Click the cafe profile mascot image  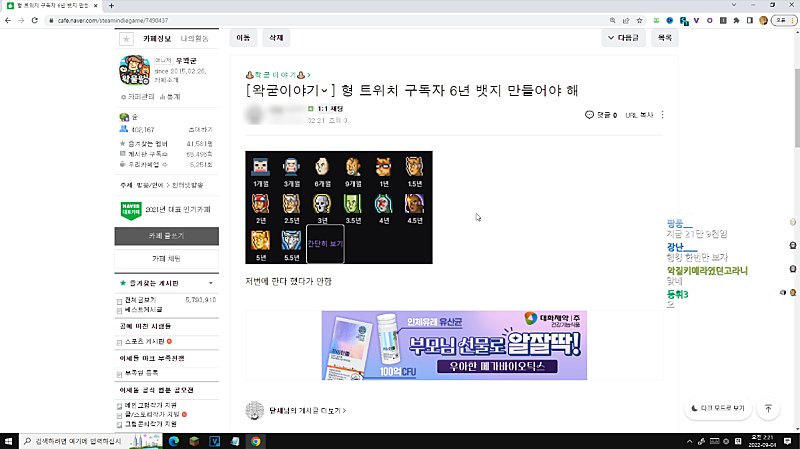point(134,70)
